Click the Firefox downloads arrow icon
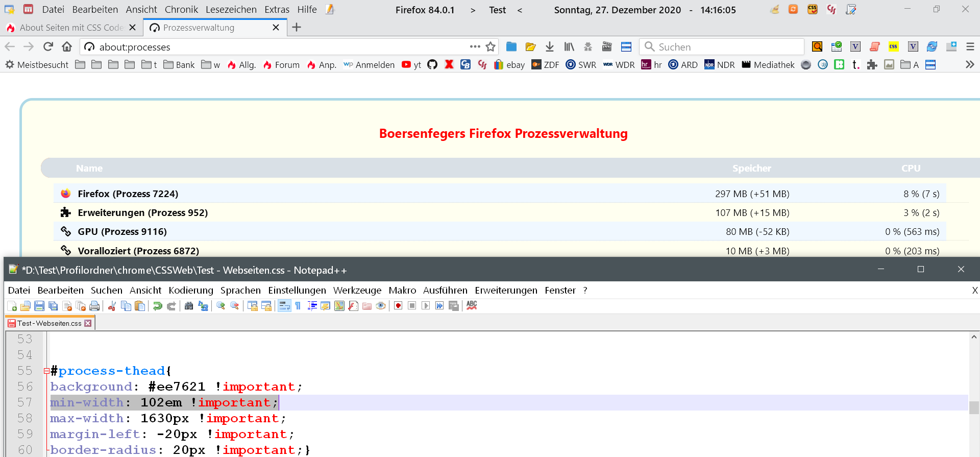This screenshot has height=457, width=980. coord(550,47)
